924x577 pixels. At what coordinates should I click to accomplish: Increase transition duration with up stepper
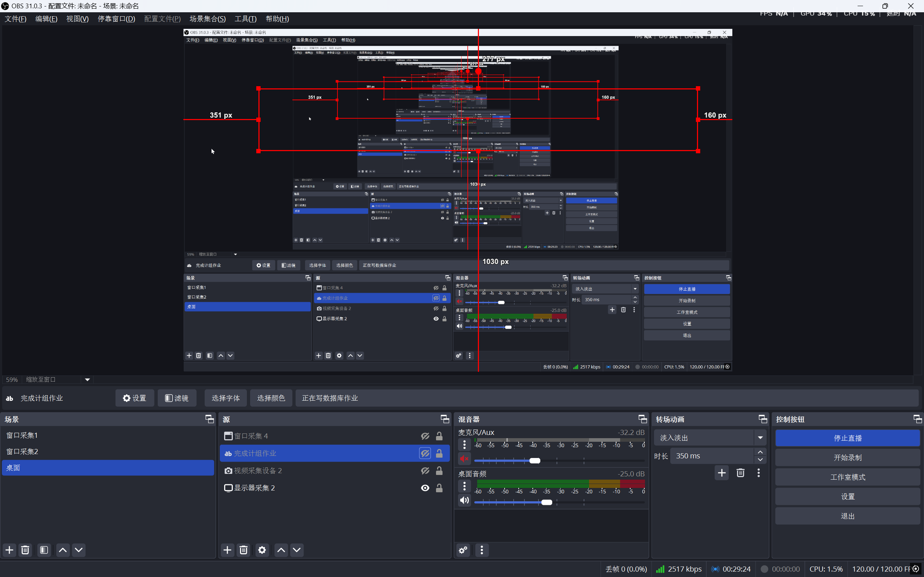760,452
